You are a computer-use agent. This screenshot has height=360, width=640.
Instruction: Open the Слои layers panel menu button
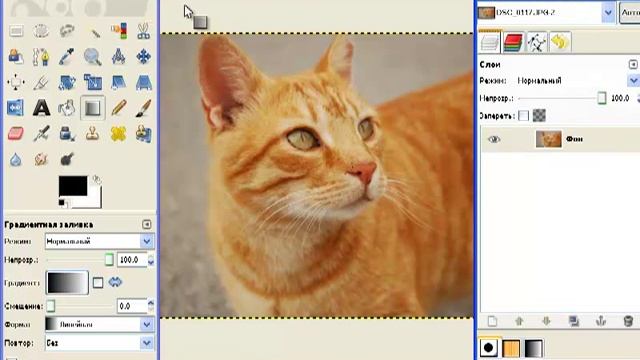[x=633, y=64]
